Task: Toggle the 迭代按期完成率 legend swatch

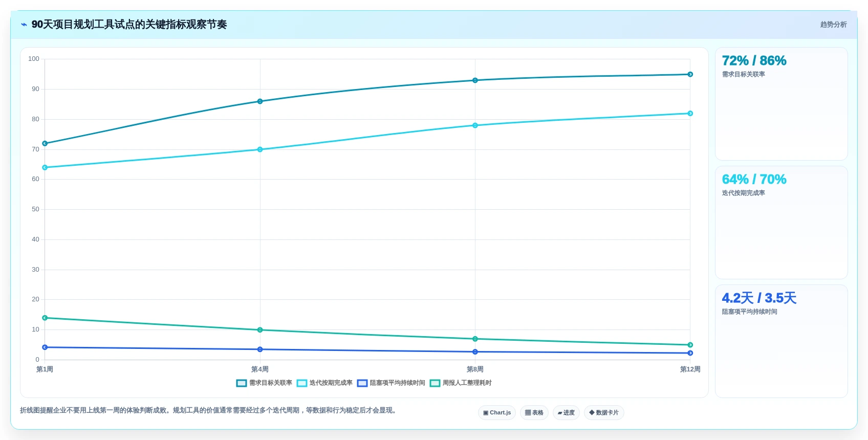Action: click(x=302, y=383)
